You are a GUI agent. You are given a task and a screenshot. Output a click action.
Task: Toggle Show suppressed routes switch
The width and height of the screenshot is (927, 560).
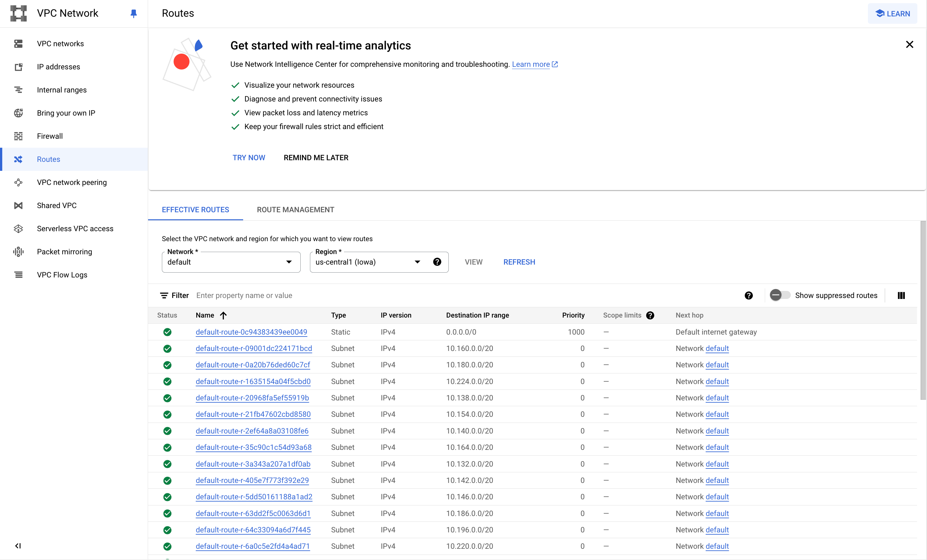pyautogui.click(x=780, y=295)
